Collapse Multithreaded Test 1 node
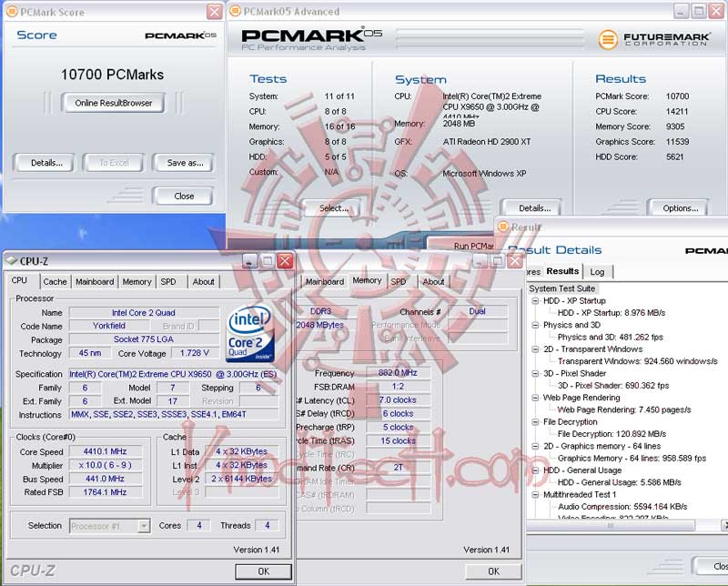The image size is (728, 586). [535, 494]
